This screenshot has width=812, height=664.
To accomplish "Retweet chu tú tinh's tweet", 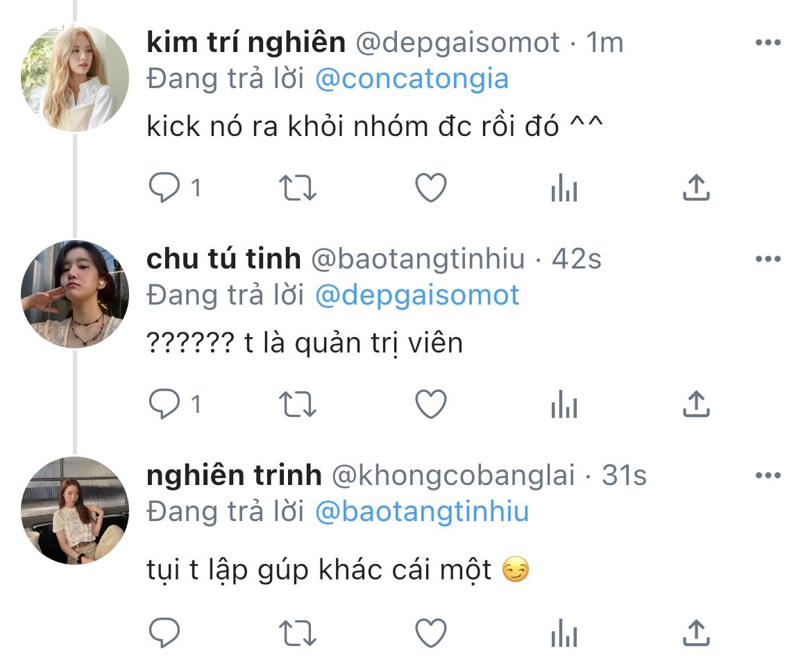I will [x=297, y=405].
